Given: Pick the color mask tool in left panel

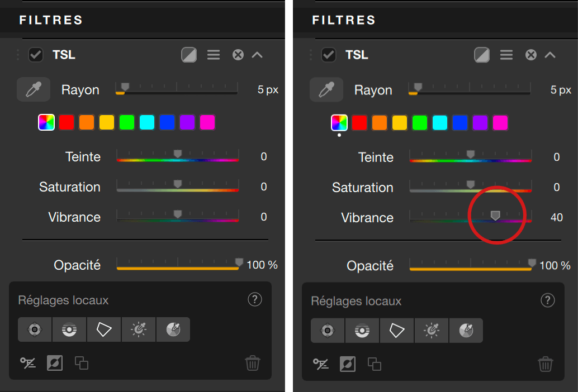Looking at the screenshot, I should click(173, 329).
